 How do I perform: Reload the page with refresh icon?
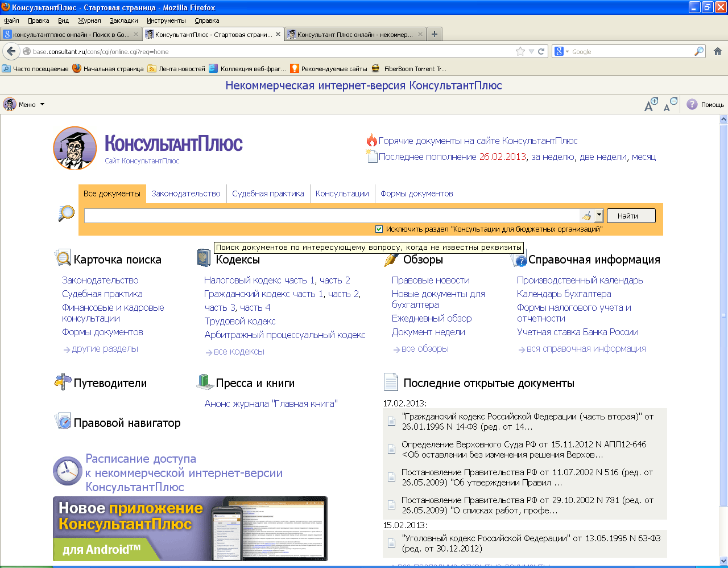[x=541, y=51]
